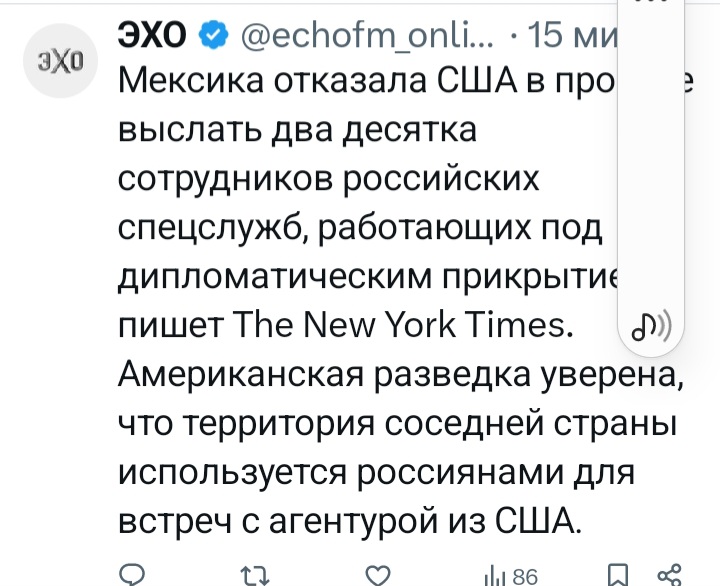
Task: Bookmark this ЭХО tweet
Action: (619, 575)
